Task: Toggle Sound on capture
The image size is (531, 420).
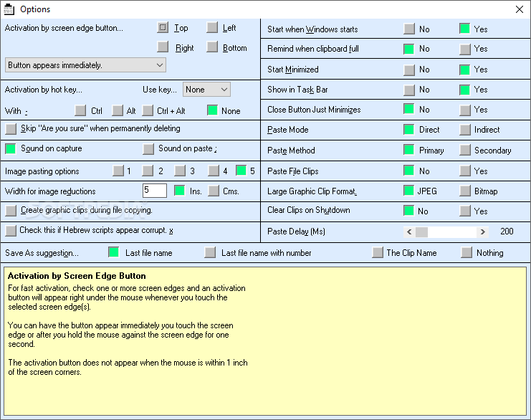Action: (11, 148)
